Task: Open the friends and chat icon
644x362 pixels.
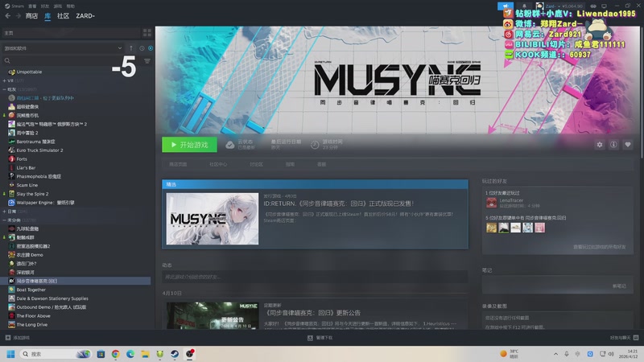Action: click(x=636, y=337)
